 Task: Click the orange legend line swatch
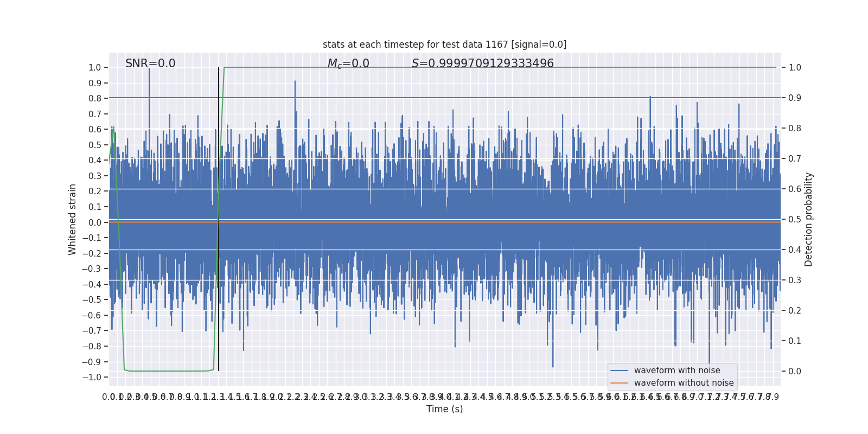click(619, 383)
